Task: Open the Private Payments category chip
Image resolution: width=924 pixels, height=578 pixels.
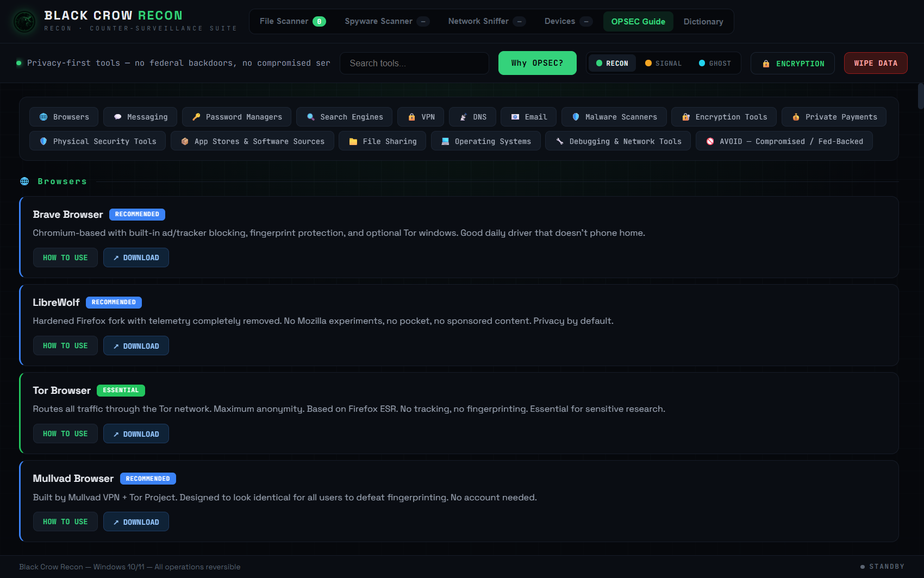Action: [834, 117]
